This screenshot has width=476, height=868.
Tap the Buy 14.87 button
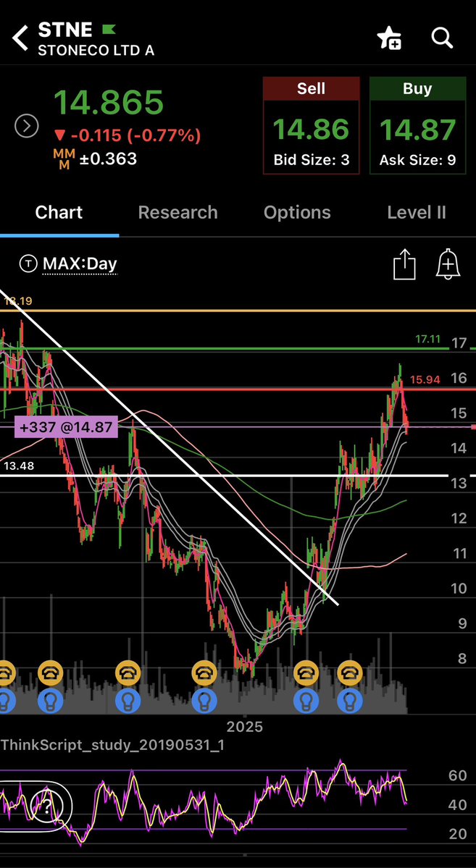418,126
